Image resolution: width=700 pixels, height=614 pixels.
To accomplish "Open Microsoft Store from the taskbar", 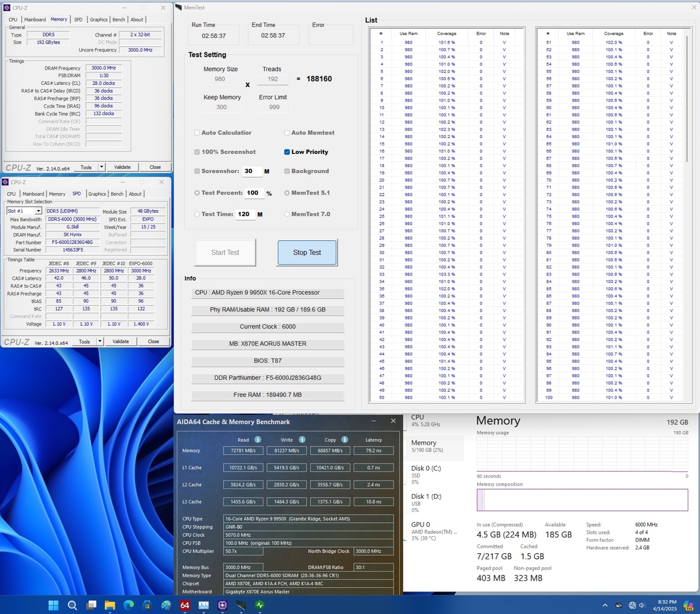I will pos(147,605).
